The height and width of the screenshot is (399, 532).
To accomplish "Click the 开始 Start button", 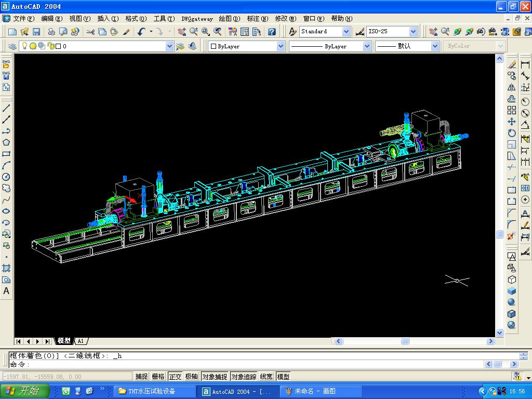I will click(25, 391).
